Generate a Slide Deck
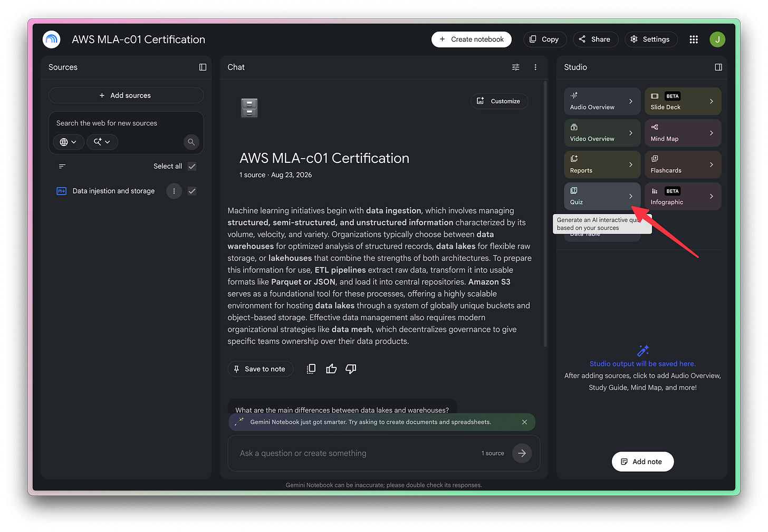 point(683,101)
